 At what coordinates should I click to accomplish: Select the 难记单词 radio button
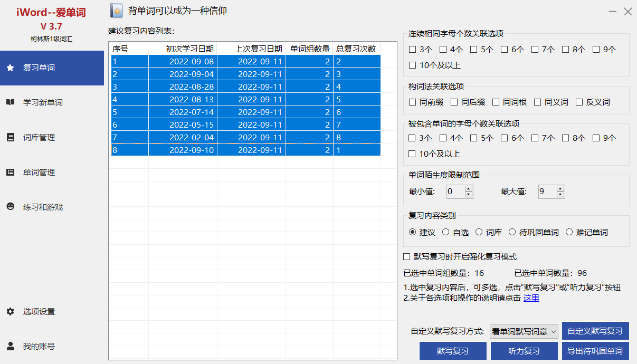tap(569, 232)
